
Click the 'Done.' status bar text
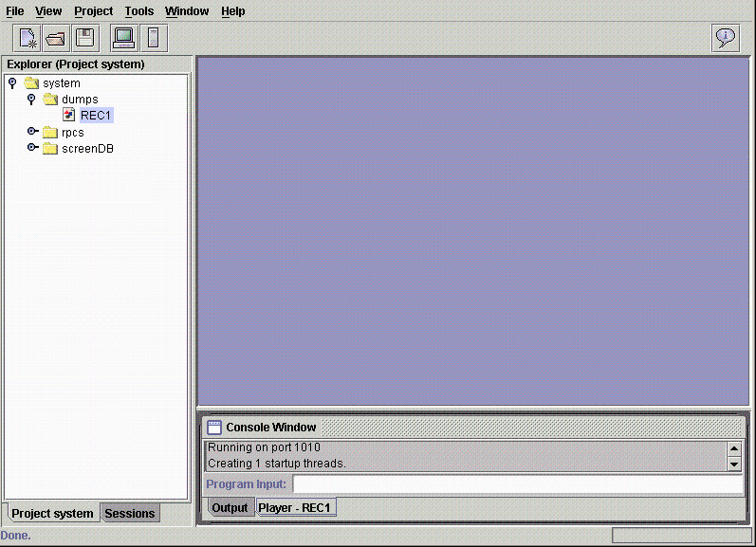coord(15,536)
